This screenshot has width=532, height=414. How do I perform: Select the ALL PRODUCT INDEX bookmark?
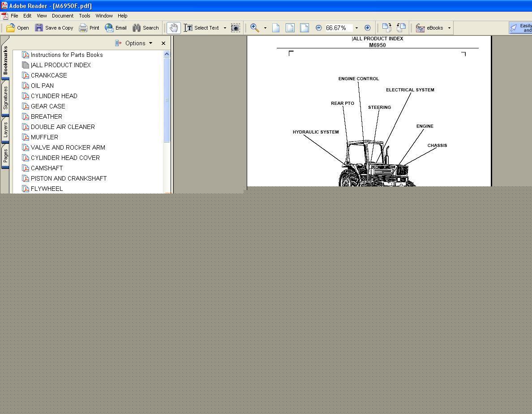click(60, 65)
